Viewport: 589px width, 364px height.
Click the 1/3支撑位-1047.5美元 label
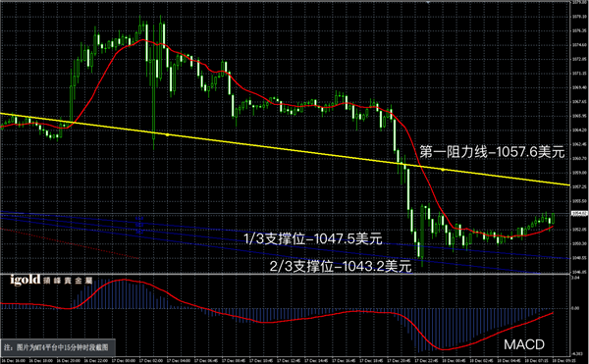coord(313,238)
